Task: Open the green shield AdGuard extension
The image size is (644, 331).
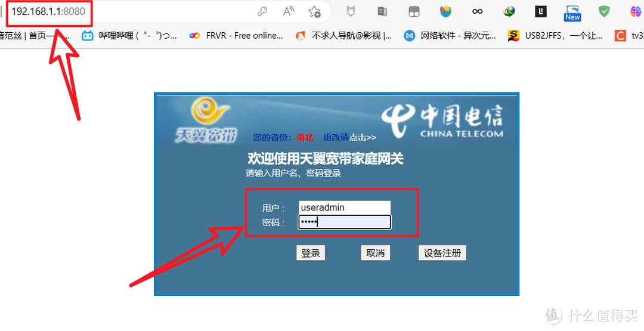Action: point(603,11)
